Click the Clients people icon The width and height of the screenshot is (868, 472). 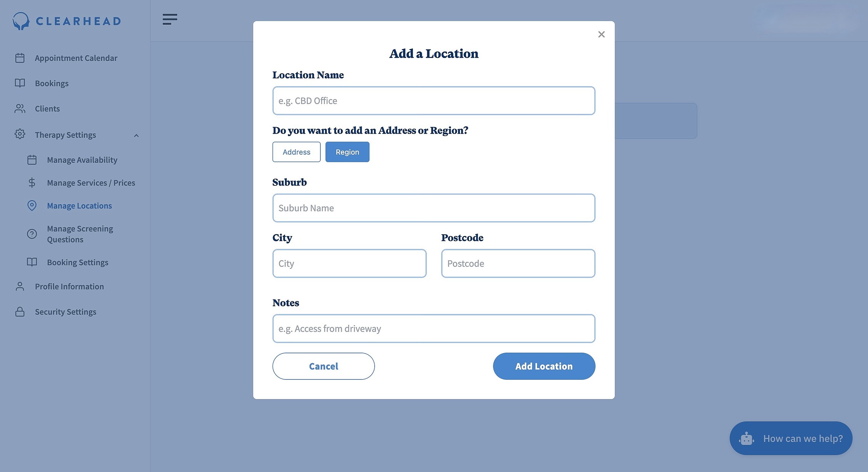click(x=20, y=109)
